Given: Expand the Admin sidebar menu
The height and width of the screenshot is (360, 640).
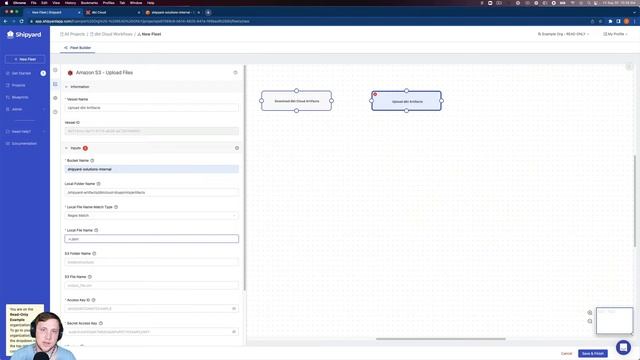Looking at the screenshot, I should pyautogui.click(x=25, y=109).
